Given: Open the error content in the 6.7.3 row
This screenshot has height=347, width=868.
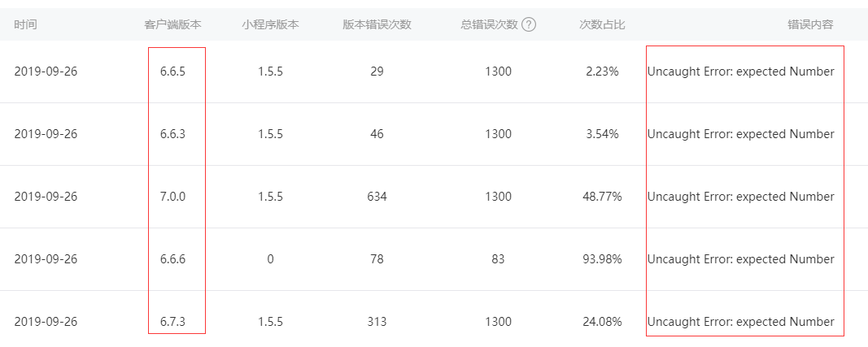Looking at the screenshot, I should [740, 322].
